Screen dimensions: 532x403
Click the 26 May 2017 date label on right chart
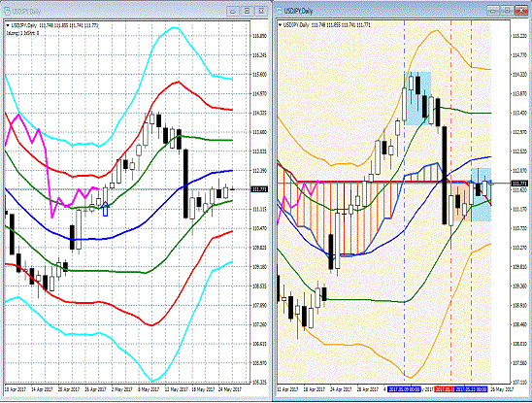[503, 389]
